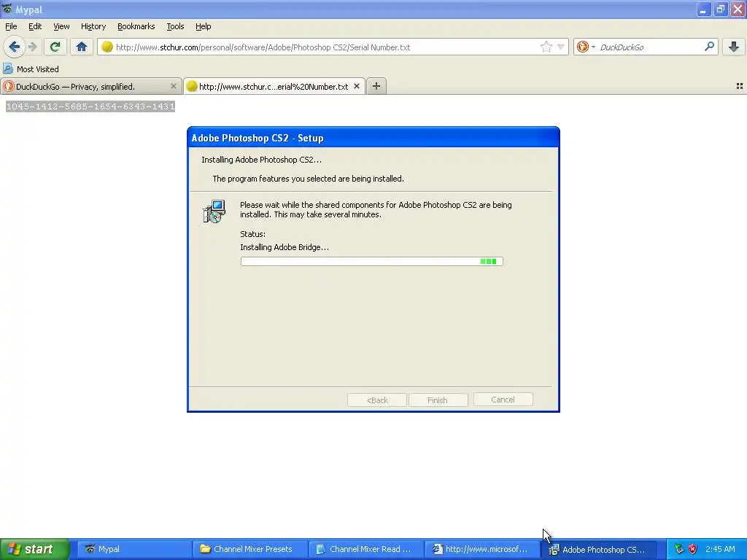Go to the Home page
The image size is (747, 560).
[x=82, y=47]
